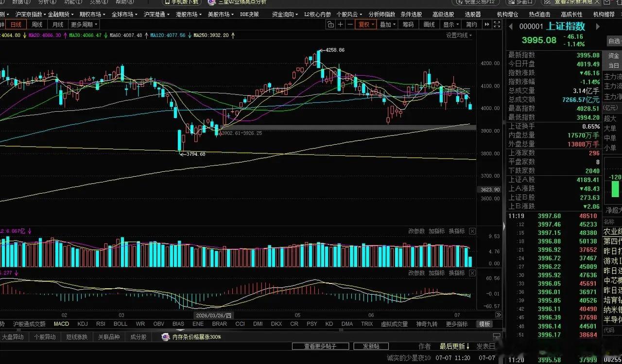Select the KDJ indicator tab
The image size is (622, 364).
pyautogui.click(x=83, y=324)
